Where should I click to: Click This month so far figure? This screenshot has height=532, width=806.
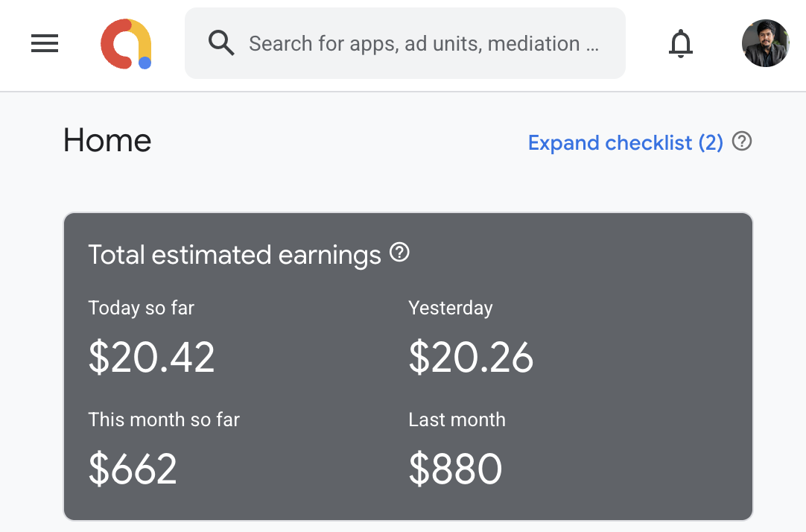coord(133,469)
